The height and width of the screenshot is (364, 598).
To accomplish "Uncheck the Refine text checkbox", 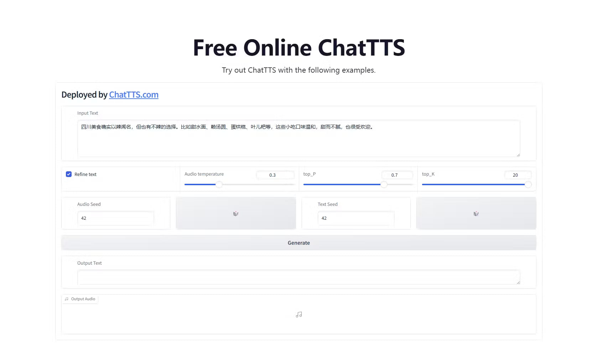I will click(x=69, y=174).
